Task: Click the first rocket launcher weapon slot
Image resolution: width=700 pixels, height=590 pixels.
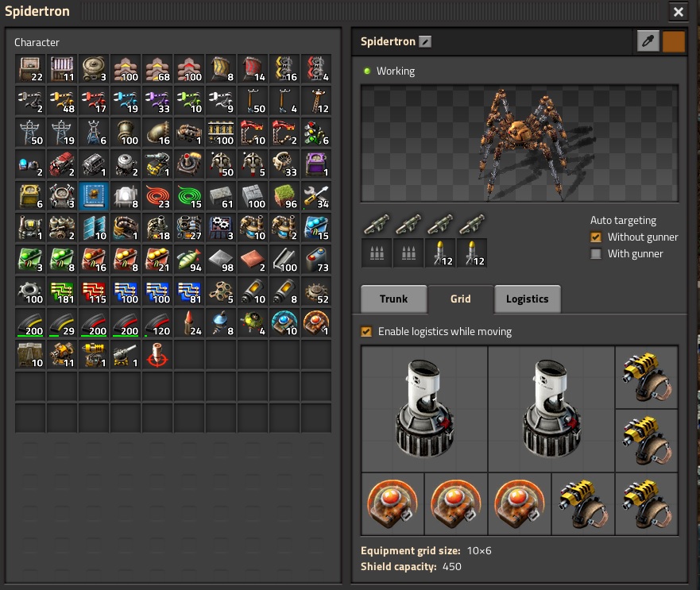Action: (377, 224)
